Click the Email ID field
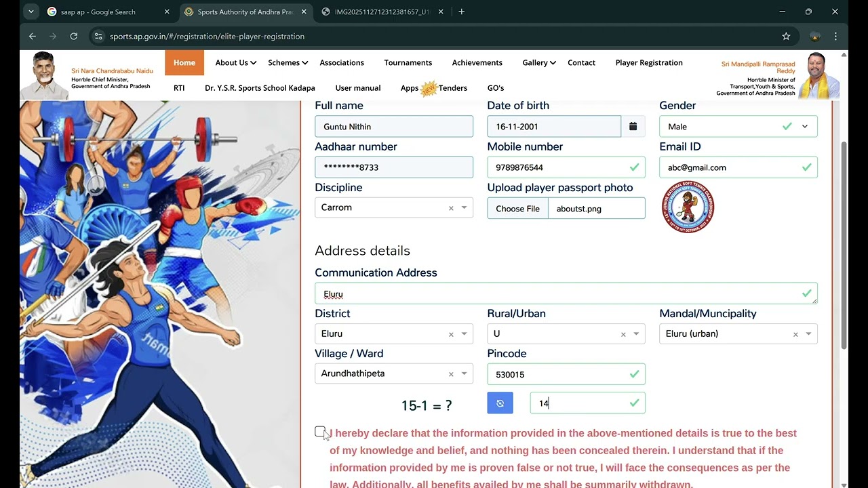868x488 pixels. [x=738, y=167]
